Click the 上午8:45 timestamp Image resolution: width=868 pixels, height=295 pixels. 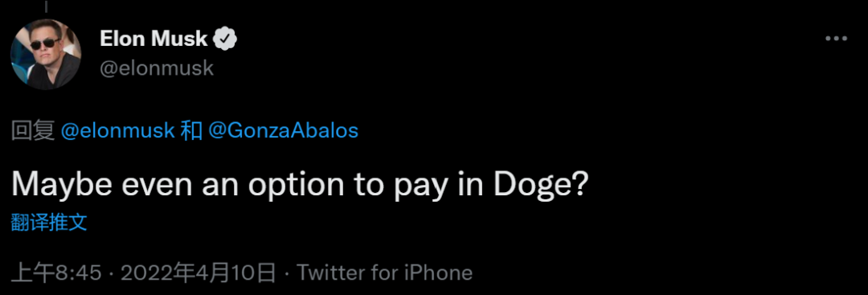point(56,272)
